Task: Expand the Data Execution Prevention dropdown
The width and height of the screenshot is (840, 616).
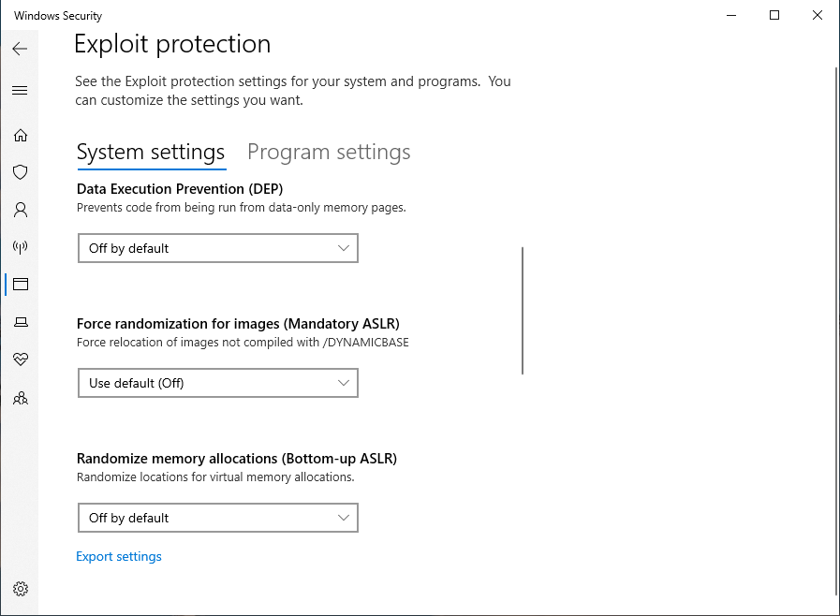Action: 217,248
